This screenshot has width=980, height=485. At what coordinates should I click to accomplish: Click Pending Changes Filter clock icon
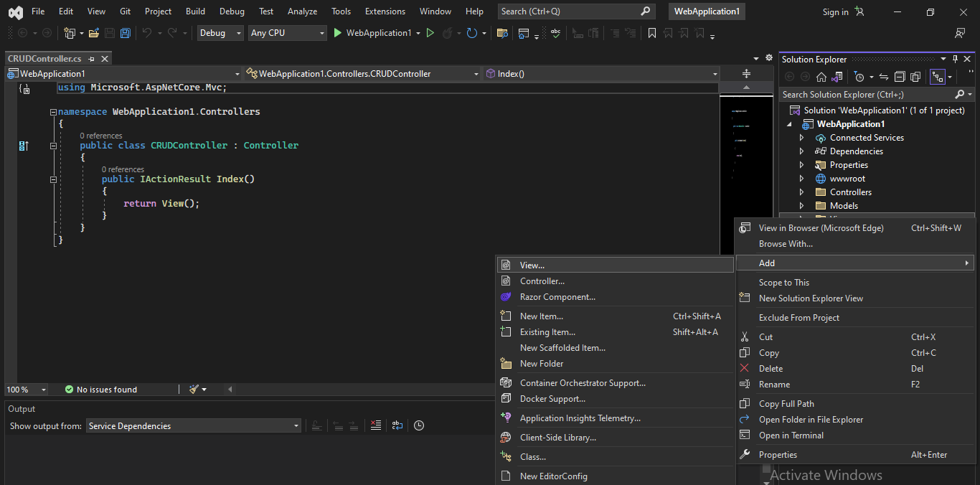pyautogui.click(x=859, y=77)
